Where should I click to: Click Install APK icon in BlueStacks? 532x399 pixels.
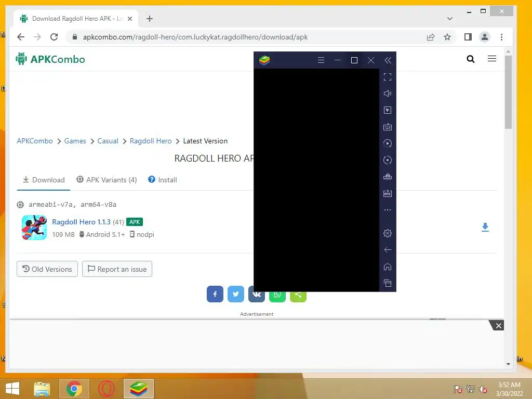(388, 193)
